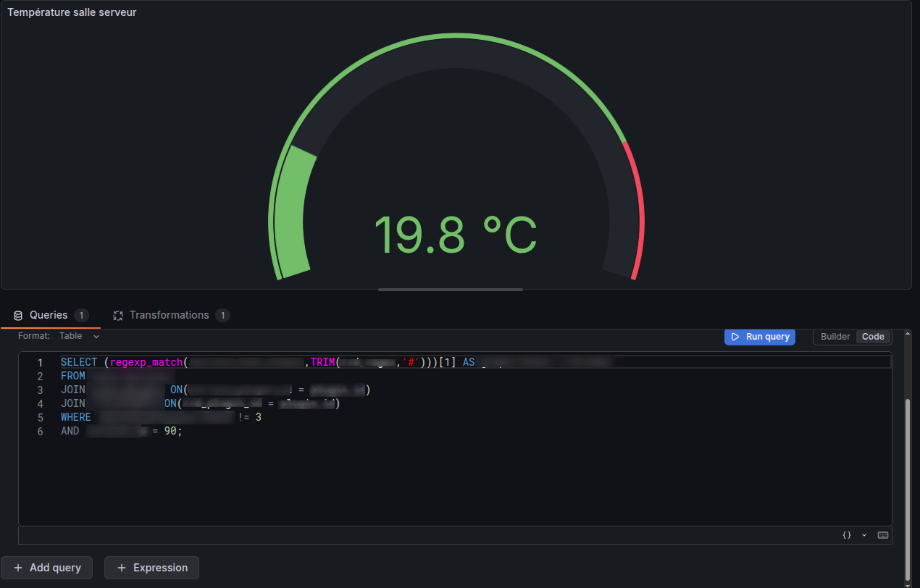Click the Expression button label
The image size is (920, 588).
point(160,568)
